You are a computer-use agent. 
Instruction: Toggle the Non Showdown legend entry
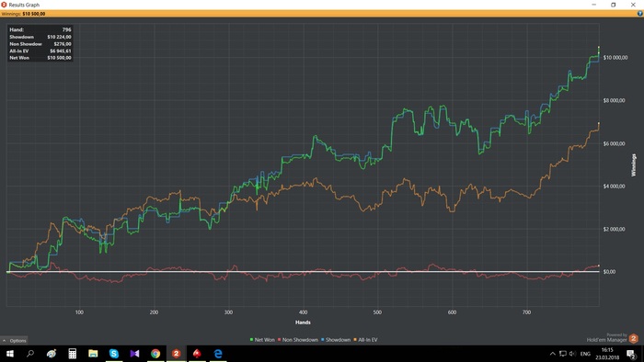[x=298, y=340]
